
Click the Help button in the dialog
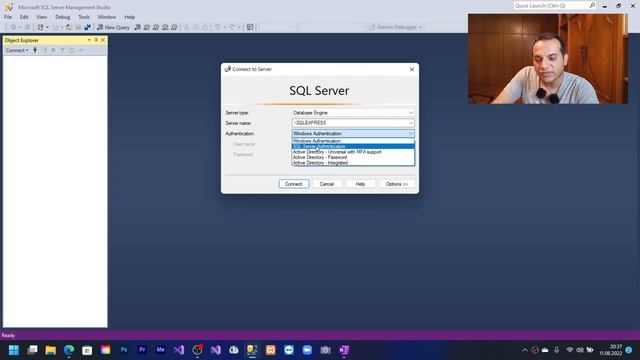coord(360,184)
